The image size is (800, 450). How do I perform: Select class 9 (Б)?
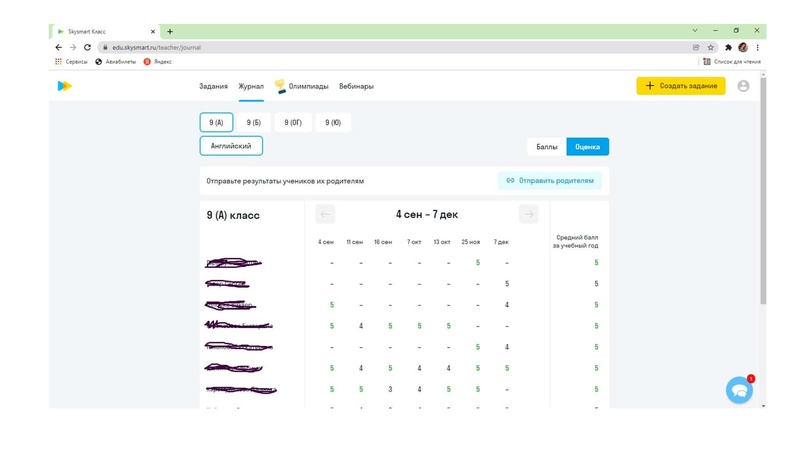254,123
